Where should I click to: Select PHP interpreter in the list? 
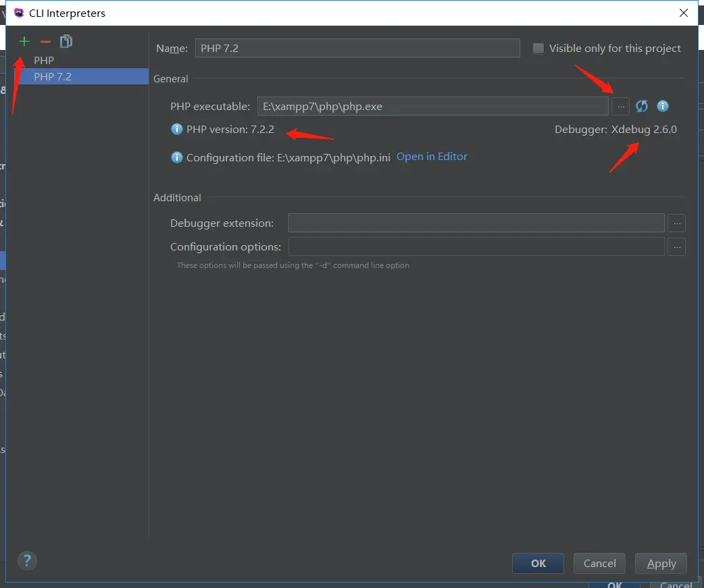tap(81, 61)
